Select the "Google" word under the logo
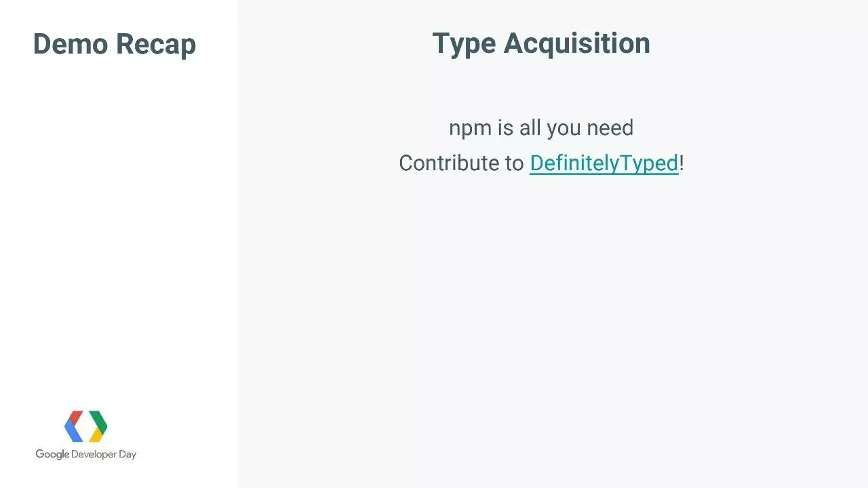The image size is (868, 488). click(52, 455)
